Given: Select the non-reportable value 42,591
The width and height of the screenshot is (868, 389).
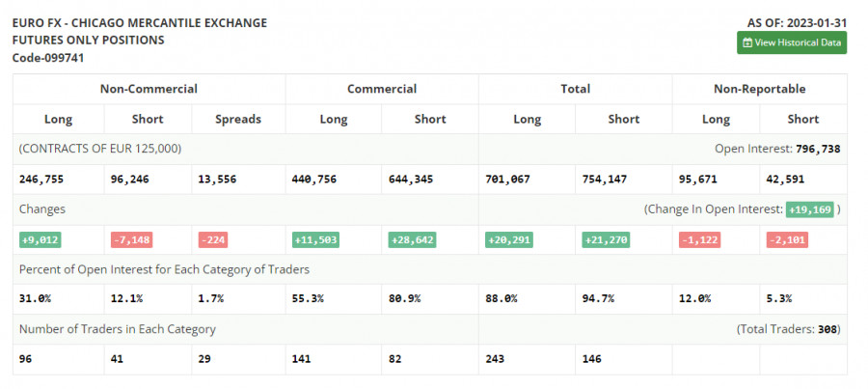Looking at the screenshot, I should (x=785, y=180).
